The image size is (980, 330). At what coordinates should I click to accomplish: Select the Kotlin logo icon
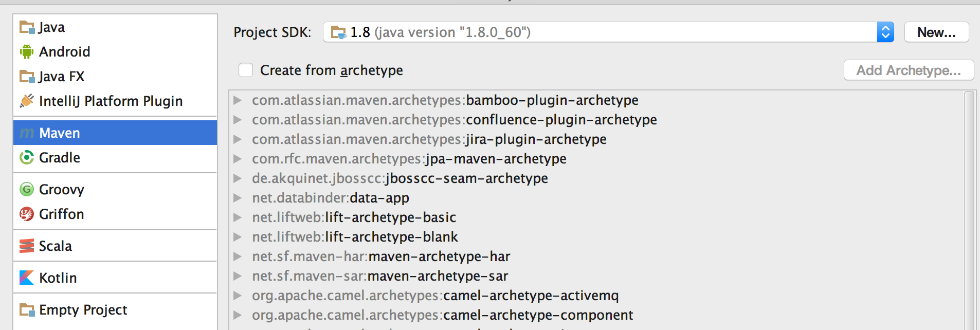pyautogui.click(x=27, y=278)
